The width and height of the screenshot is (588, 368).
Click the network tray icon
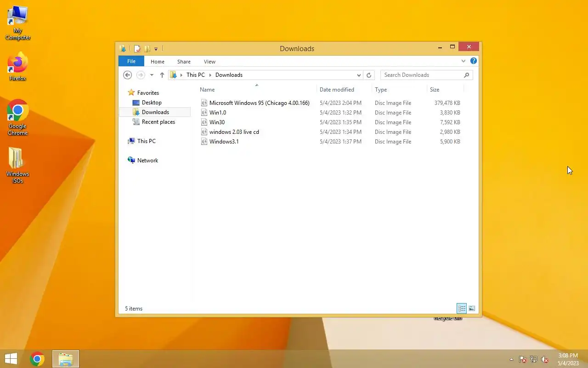click(x=534, y=360)
